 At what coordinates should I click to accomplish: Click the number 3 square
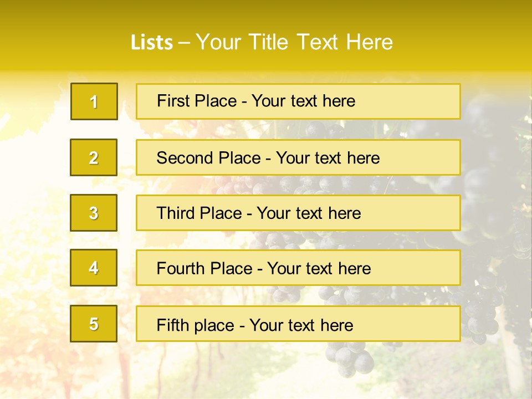coord(94,213)
